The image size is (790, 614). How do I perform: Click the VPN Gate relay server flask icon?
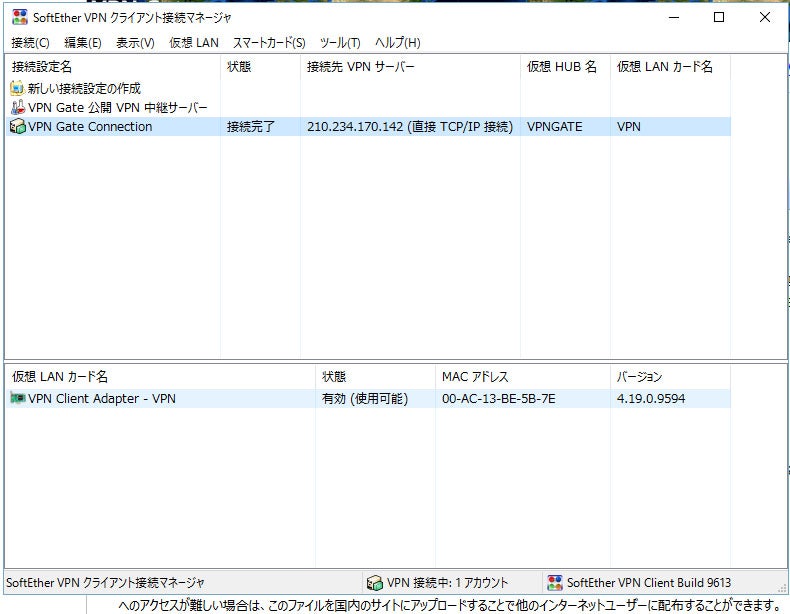pos(18,107)
